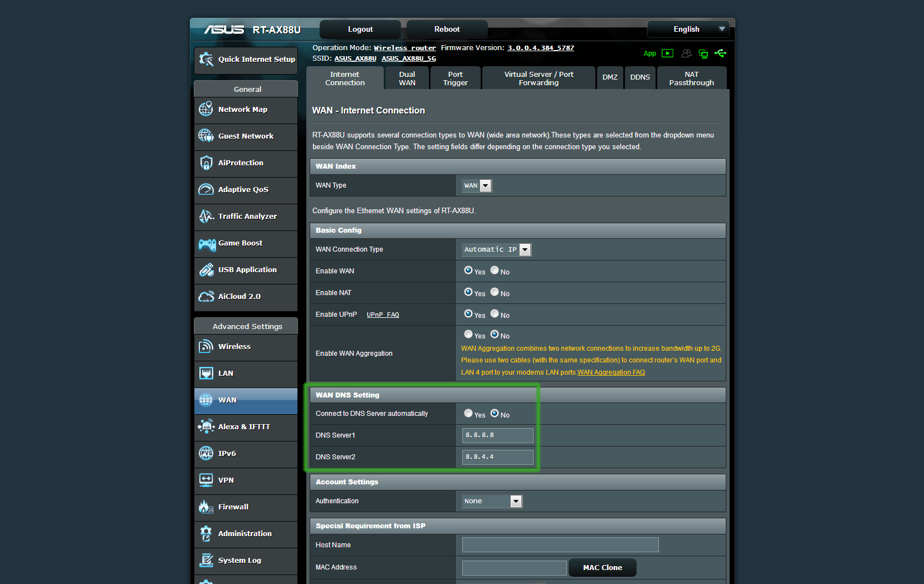924x584 pixels.
Task: Open Administration gear icon
Action: pyautogui.click(x=206, y=533)
